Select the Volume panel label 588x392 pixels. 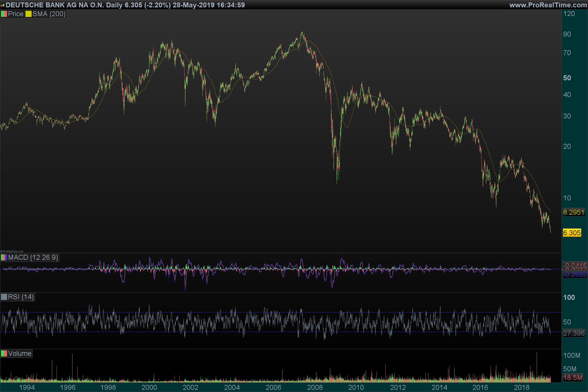pyautogui.click(x=20, y=354)
